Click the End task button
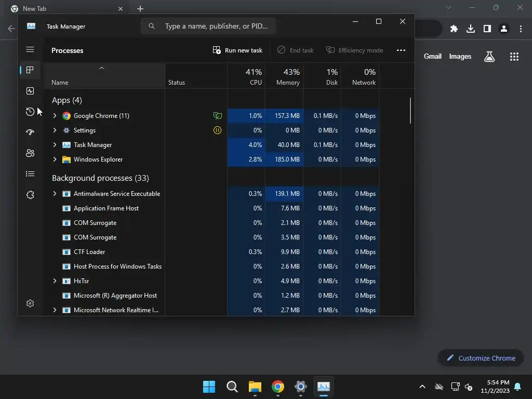The image size is (532, 399). click(295, 50)
